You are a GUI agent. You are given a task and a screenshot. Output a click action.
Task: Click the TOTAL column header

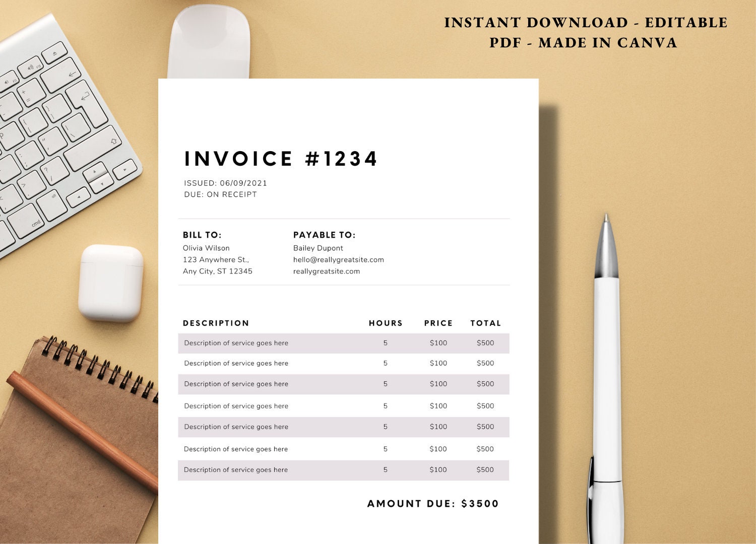486,323
